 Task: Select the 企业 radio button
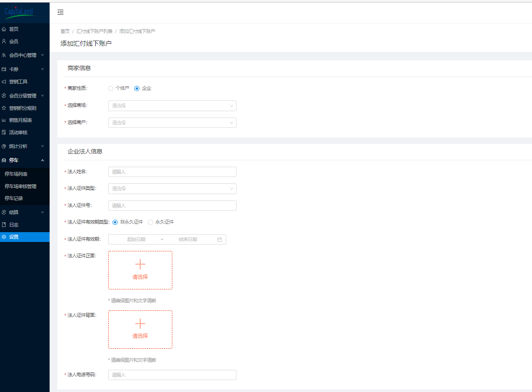click(137, 88)
